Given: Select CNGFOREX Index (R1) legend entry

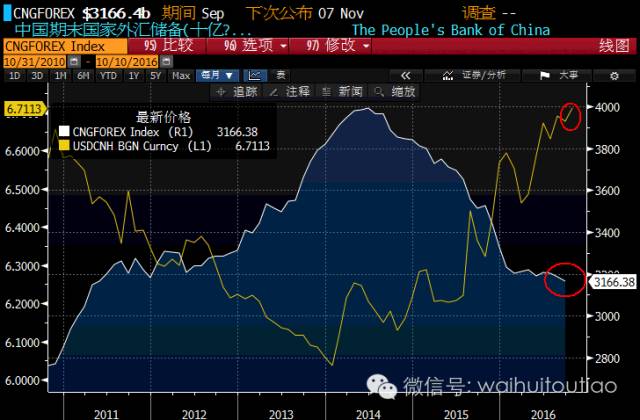Looking at the screenshot, I should click(x=132, y=132).
